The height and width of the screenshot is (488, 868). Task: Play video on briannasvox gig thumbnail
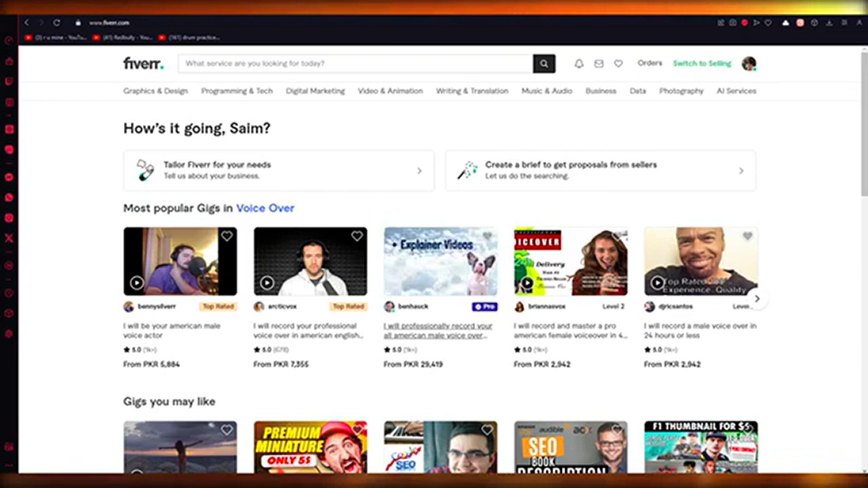(x=527, y=283)
